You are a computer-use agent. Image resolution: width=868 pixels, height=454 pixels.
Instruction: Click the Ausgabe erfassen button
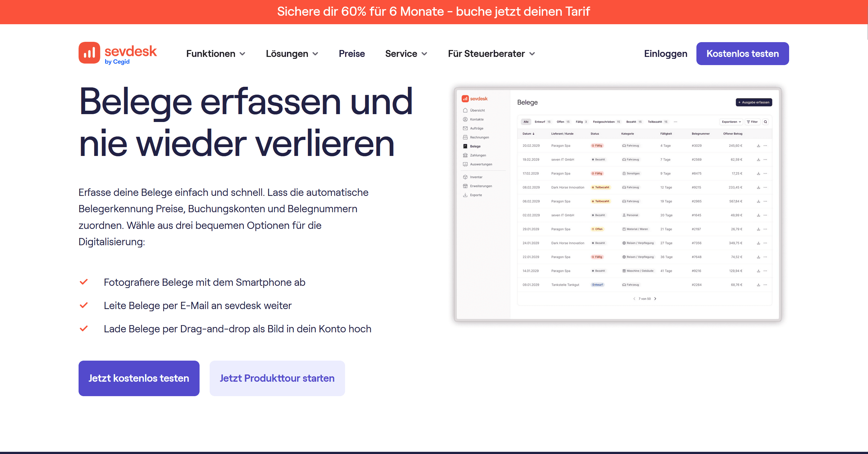click(754, 102)
